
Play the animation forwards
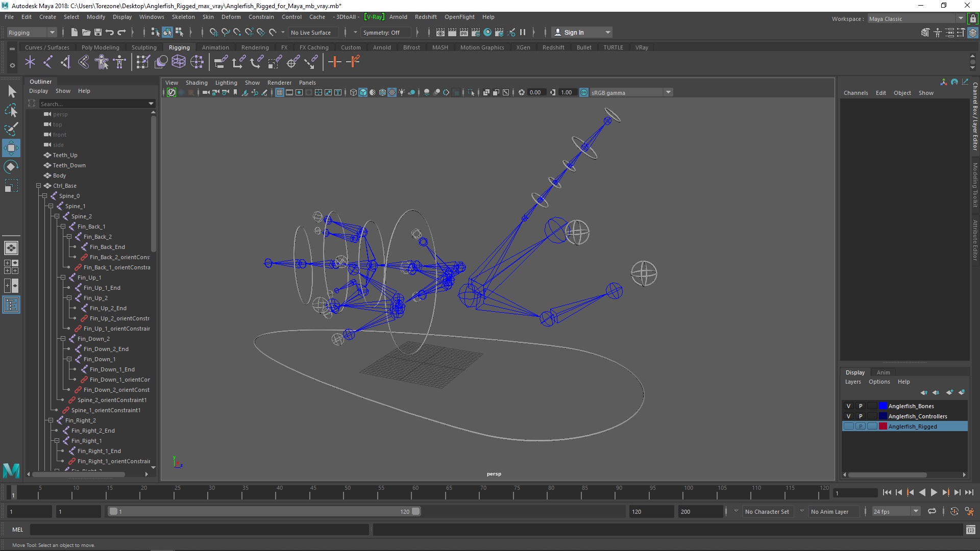[x=934, y=492]
